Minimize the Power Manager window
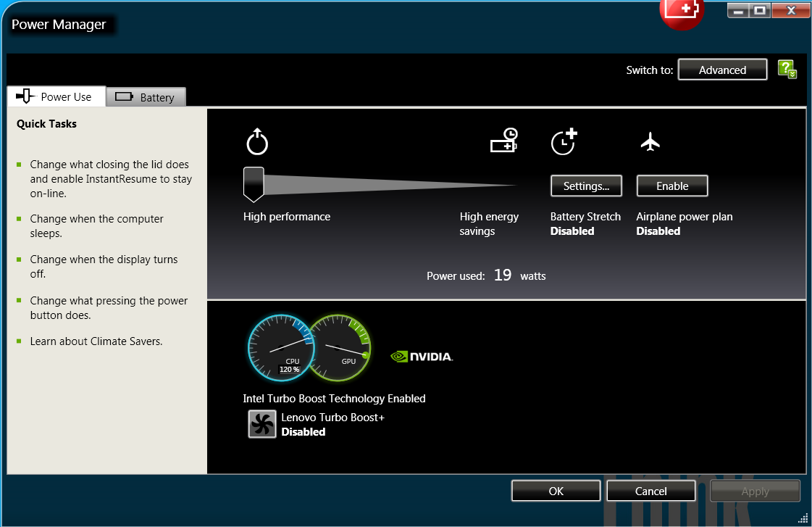Screen dimensions: 812x527 click(x=738, y=10)
